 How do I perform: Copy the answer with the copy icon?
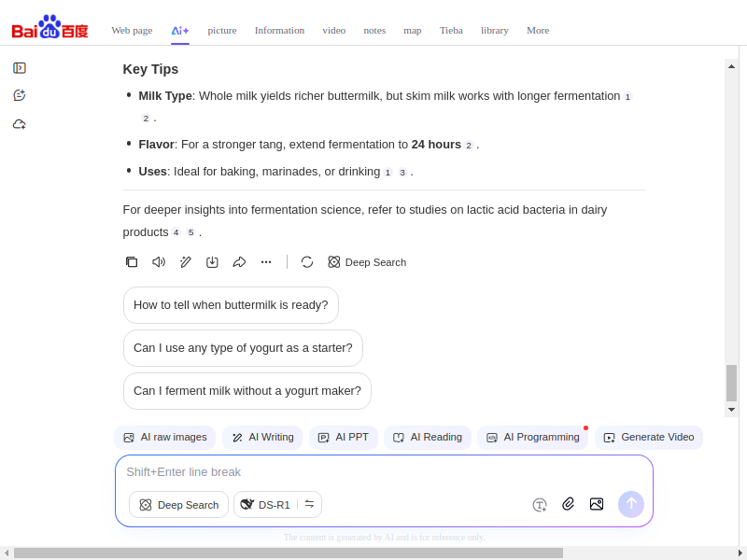tap(132, 262)
